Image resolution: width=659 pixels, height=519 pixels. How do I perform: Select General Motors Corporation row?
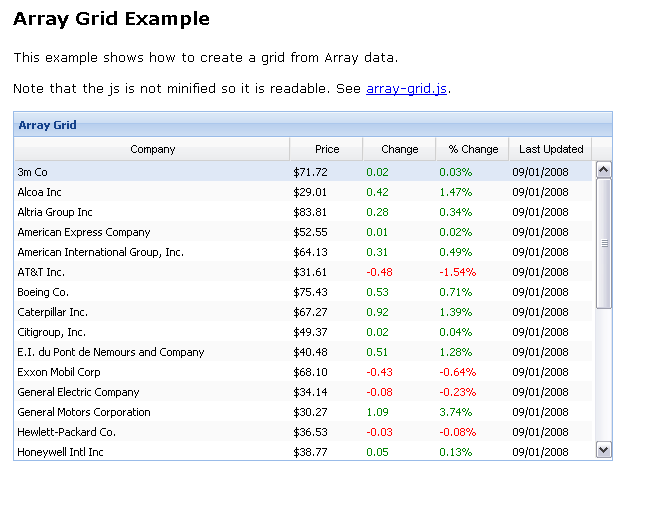pyautogui.click(x=150, y=412)
